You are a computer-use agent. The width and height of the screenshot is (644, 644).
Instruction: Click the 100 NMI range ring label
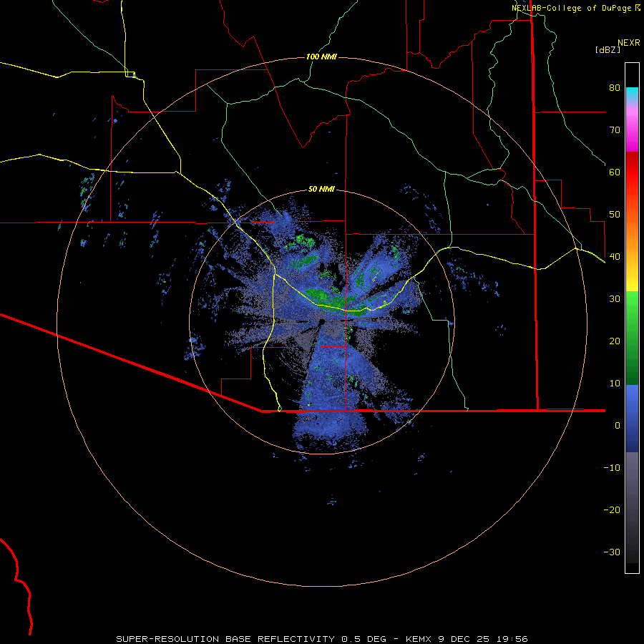(321, 57)
